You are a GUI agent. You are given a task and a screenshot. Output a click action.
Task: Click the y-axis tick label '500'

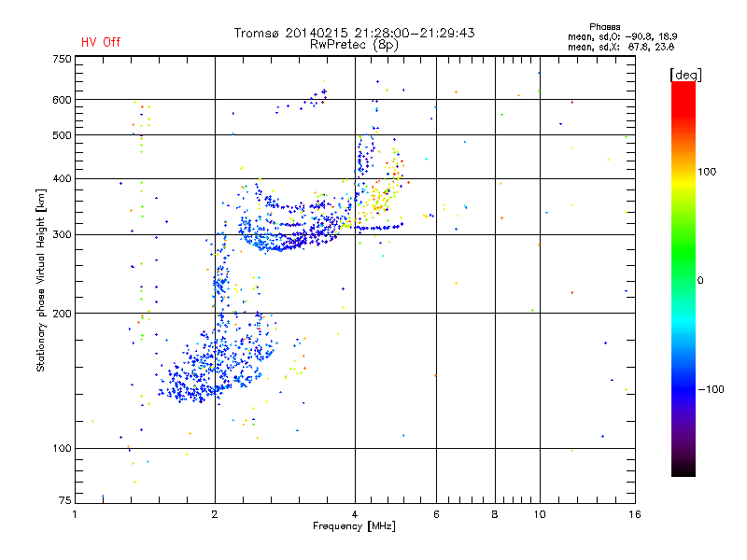62,135
